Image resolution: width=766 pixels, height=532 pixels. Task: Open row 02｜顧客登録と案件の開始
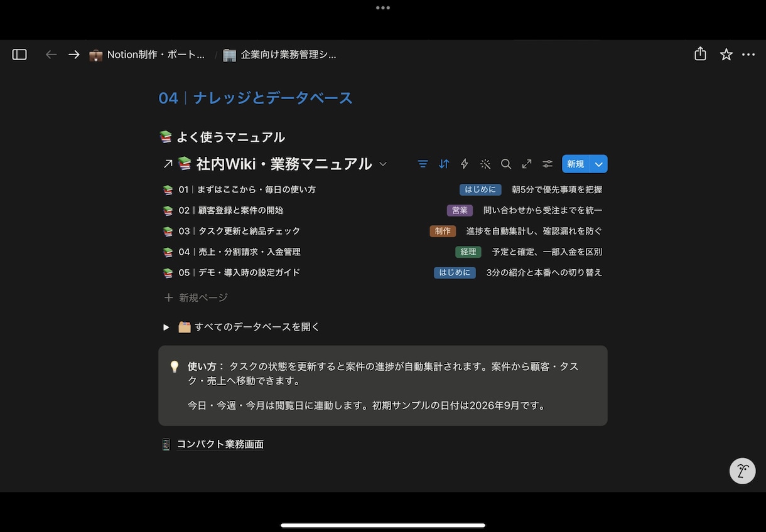click(382, 210)
